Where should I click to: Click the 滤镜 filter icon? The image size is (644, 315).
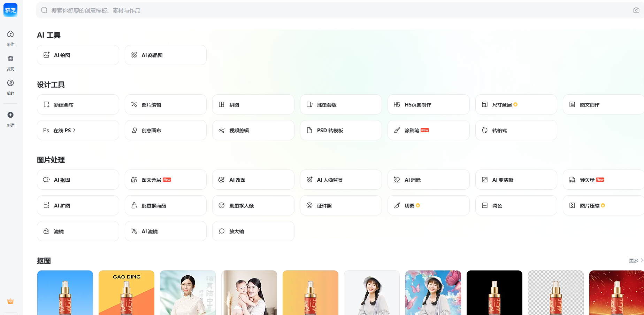(x=46, y=231)
